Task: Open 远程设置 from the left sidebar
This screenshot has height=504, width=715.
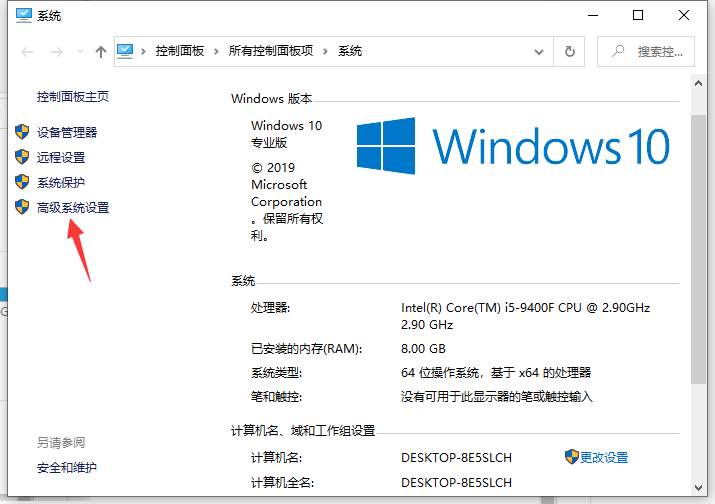Action: (60, 157)
